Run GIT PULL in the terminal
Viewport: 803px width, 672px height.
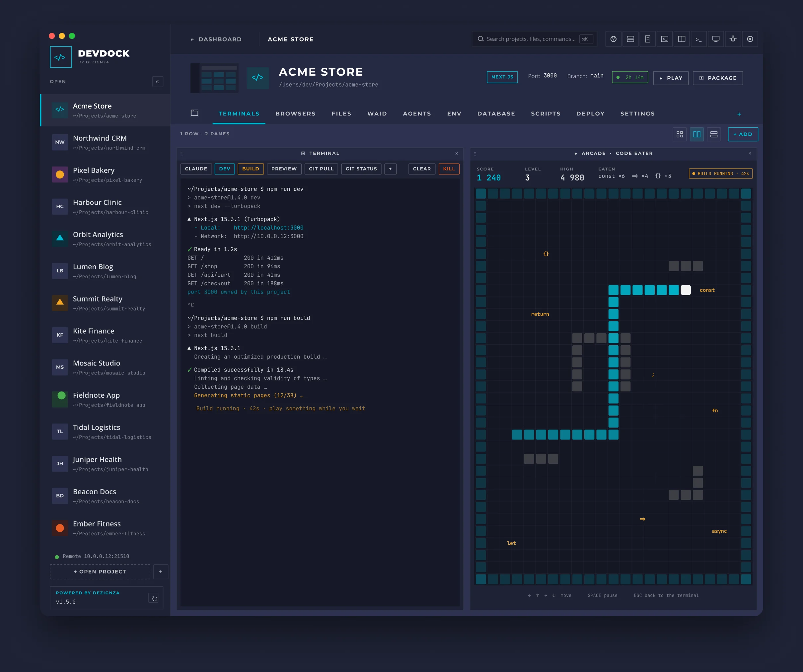(321, 169)
